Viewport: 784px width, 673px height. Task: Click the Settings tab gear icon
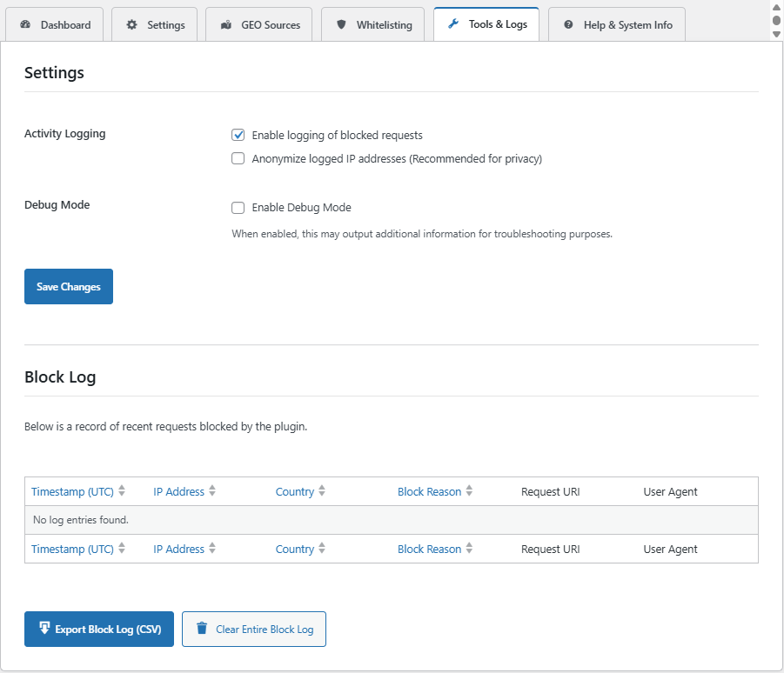[x=132, y=25]
